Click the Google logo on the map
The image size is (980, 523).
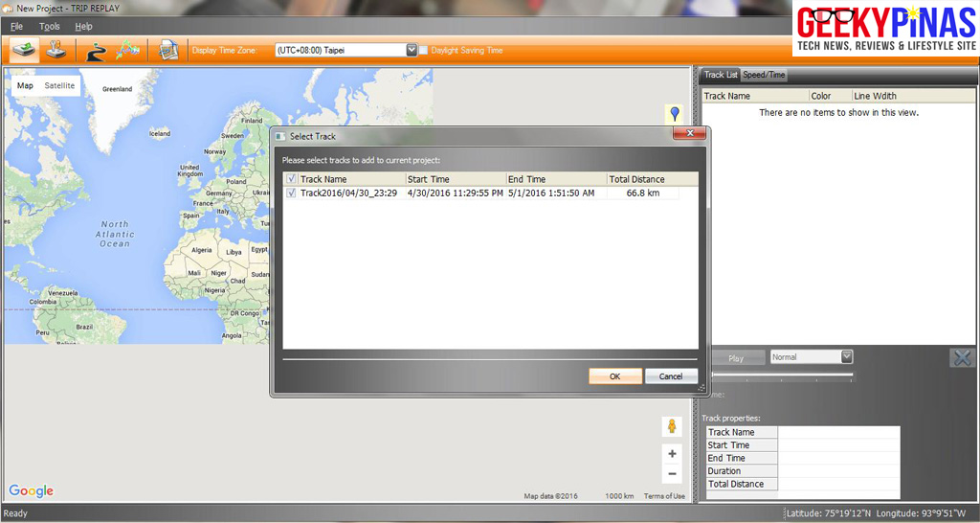click(x=32, y=491)
